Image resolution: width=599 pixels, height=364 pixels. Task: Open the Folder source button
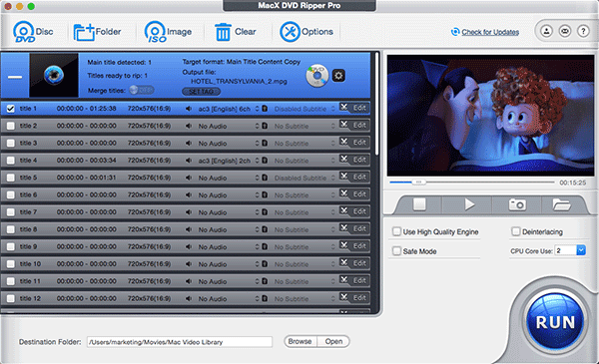point(97,32)
